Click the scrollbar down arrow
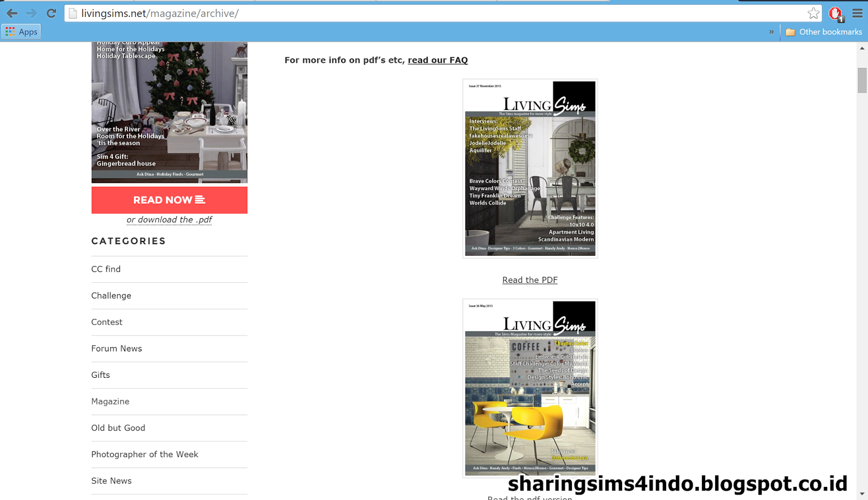This screenshot has width=868, height=500. (862, 495)
